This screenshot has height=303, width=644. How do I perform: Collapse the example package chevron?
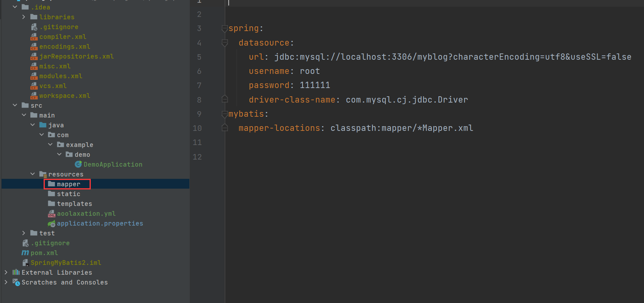(50, 145)
